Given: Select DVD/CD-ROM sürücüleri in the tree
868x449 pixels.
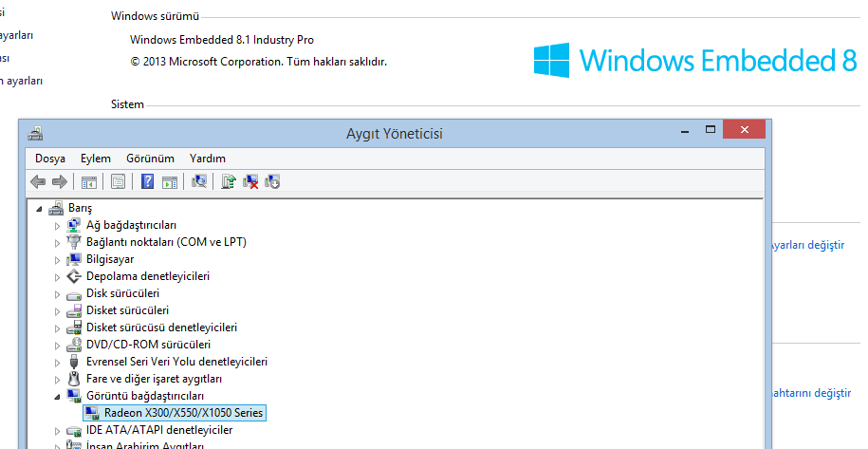Looking at the screenshot, I should (x=148, y=345).
